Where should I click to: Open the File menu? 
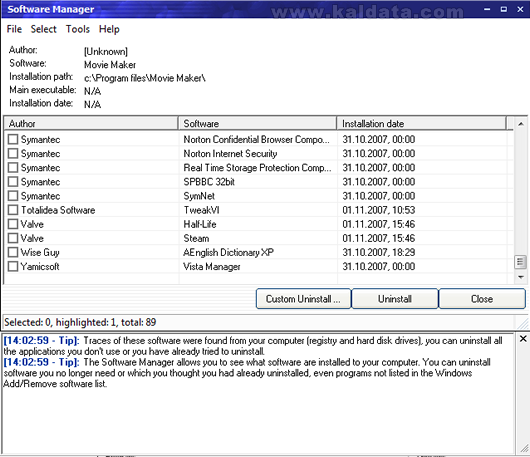pos(14,29)
